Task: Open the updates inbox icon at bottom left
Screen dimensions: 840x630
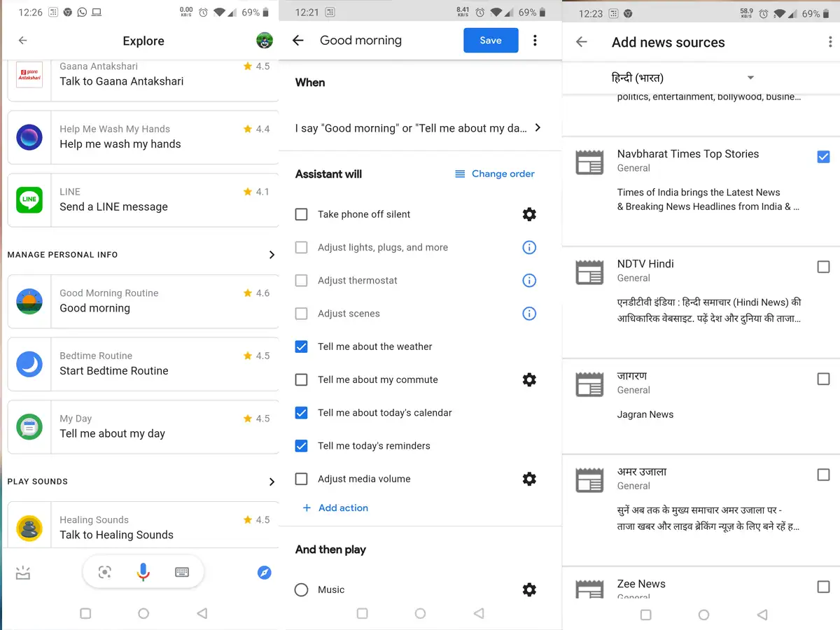Action: tap(23, 573)
